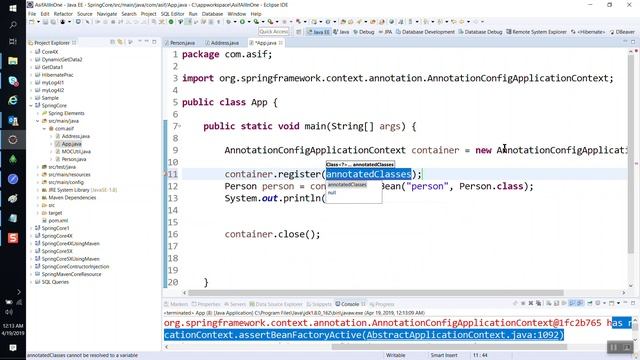Choose null in the autocomplete popup
Screen dimensions: 640x360
[332, 193]
